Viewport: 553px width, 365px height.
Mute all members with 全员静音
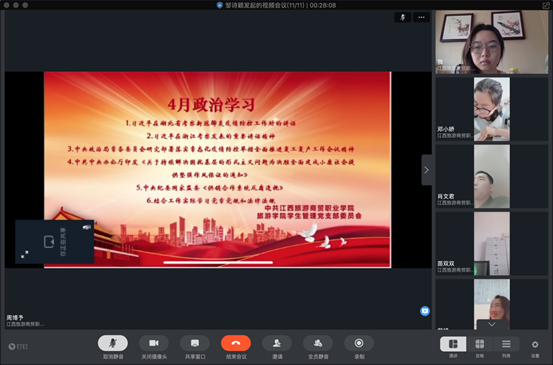[x=318, y=343]
